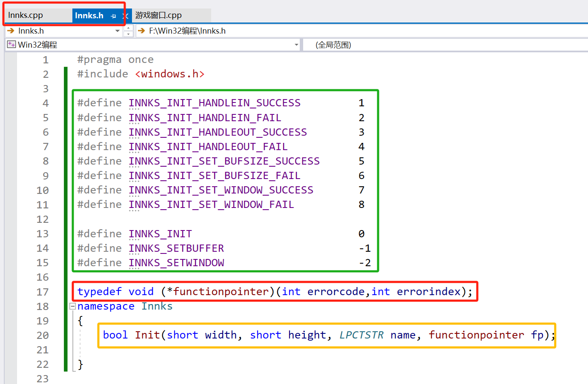Click on 'width' parameter
The image size is (588, 384).
pos(221,335)
